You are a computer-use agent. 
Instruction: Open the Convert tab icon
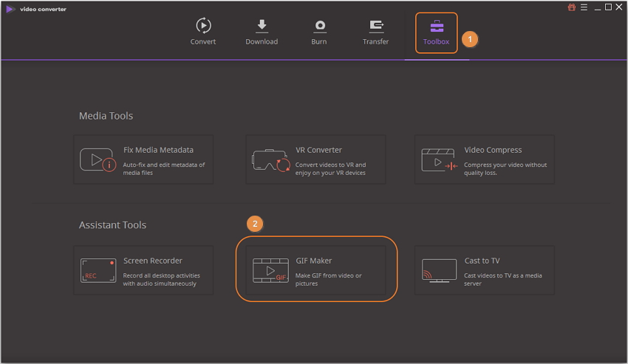[203, 26]
